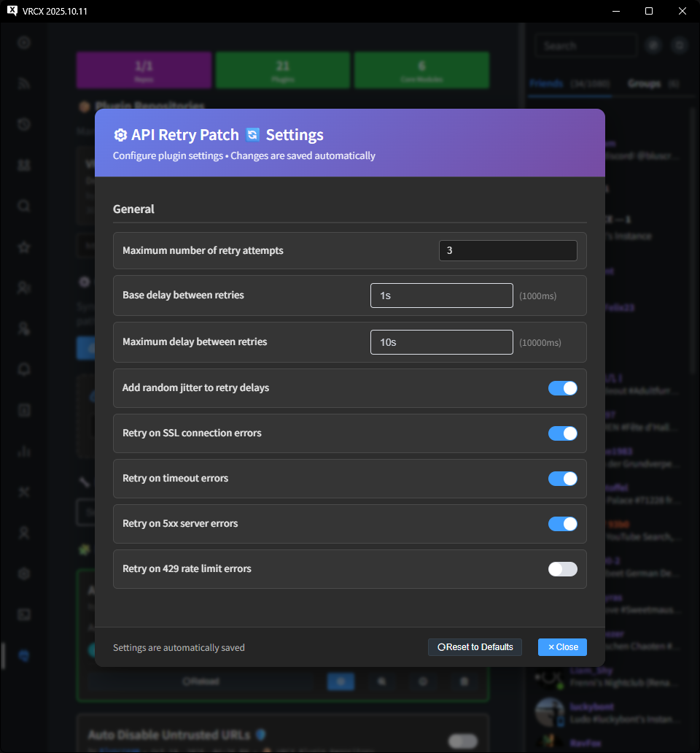Open the history clock icon in sidebar
Viewport: 700px width, 753px height.
24,124
